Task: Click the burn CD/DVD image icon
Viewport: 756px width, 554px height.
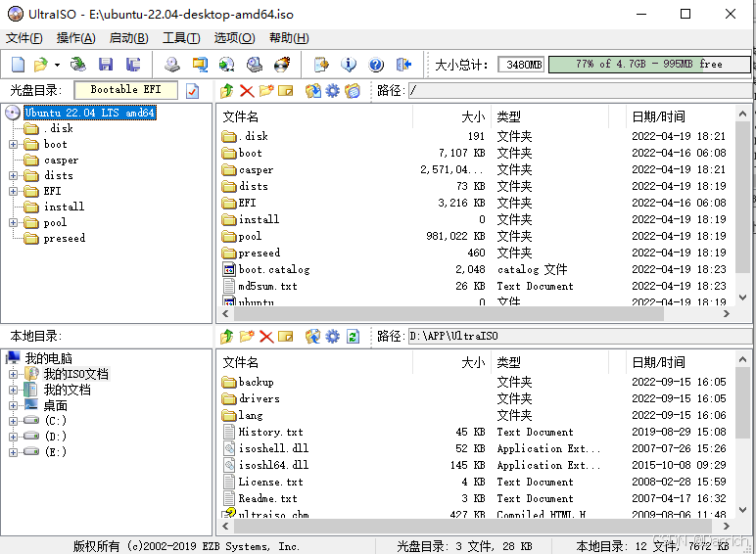Action: [282, 64]
